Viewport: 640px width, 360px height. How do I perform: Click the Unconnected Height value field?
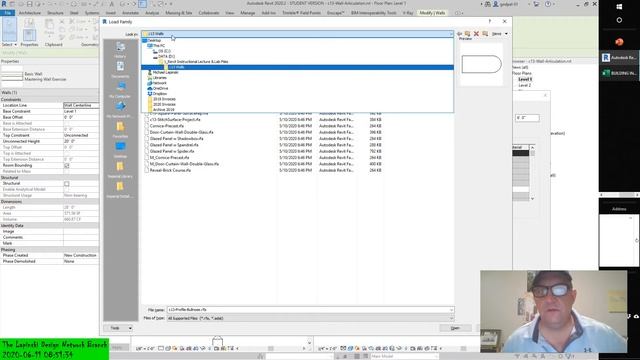tap(81, 141)
